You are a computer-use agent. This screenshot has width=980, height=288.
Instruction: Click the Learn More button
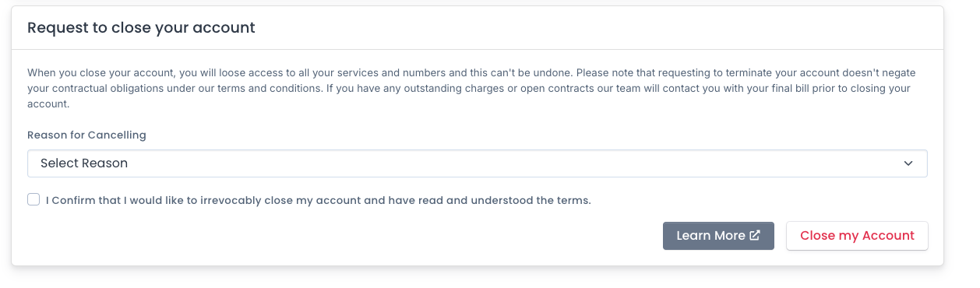718,236
